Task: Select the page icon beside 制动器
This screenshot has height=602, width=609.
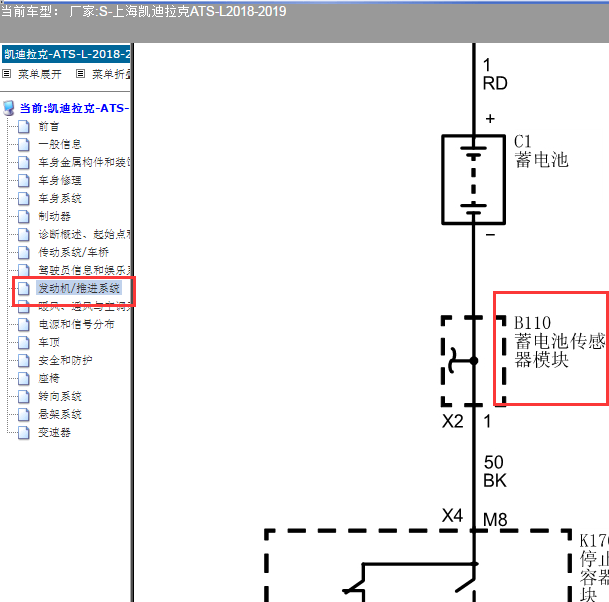Action: tap(24, 216)
